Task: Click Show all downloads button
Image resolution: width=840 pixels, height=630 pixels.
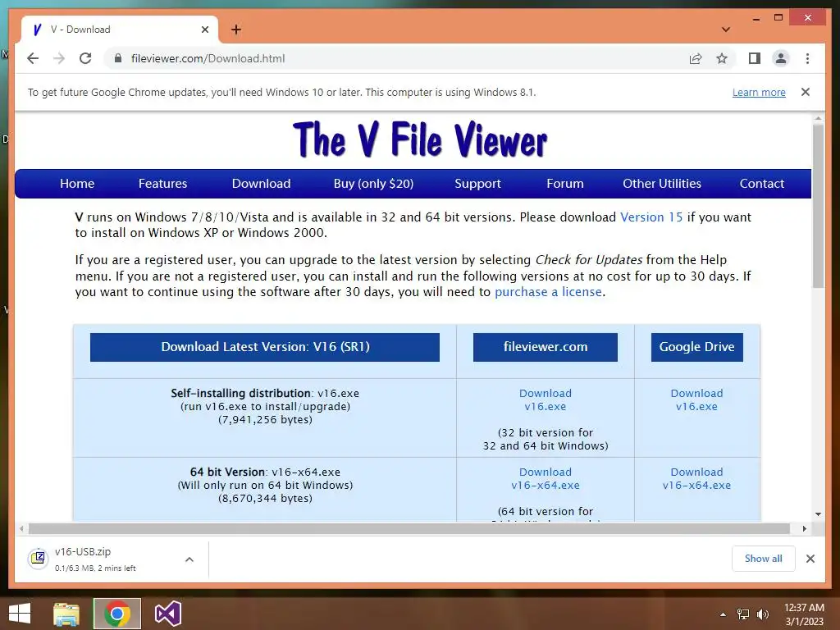Action: point(764,559)
